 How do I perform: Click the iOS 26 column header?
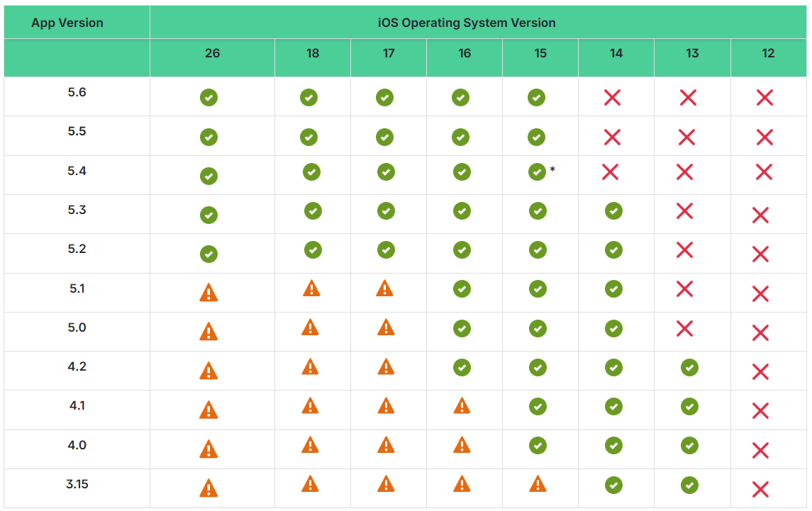(212, 53)
